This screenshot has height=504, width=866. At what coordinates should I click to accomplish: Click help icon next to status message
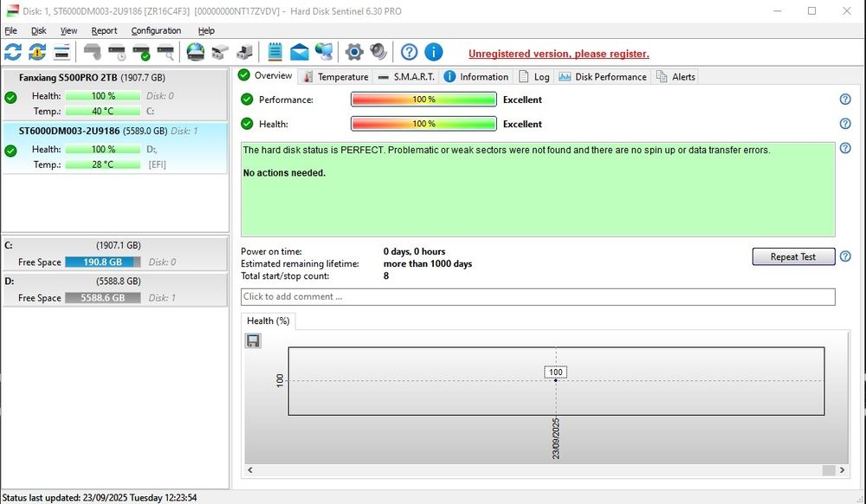click(x=845, y=148)
